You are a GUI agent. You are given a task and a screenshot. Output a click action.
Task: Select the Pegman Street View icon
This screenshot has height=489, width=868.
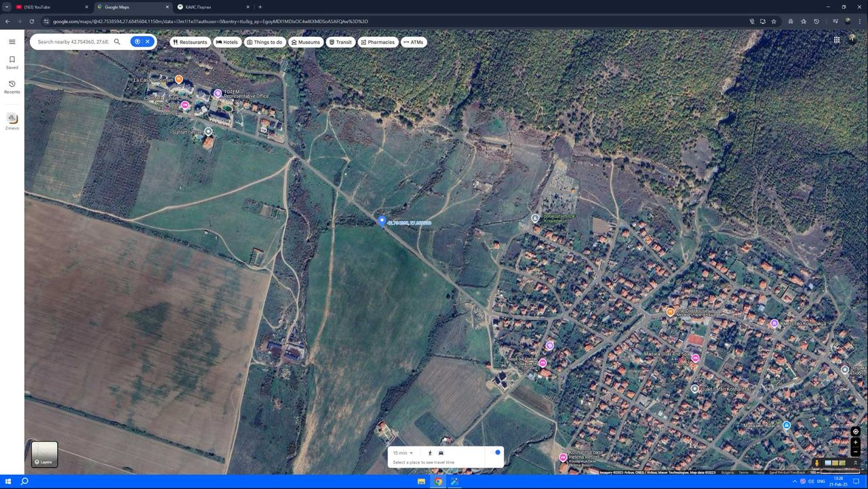coord(816,463)
